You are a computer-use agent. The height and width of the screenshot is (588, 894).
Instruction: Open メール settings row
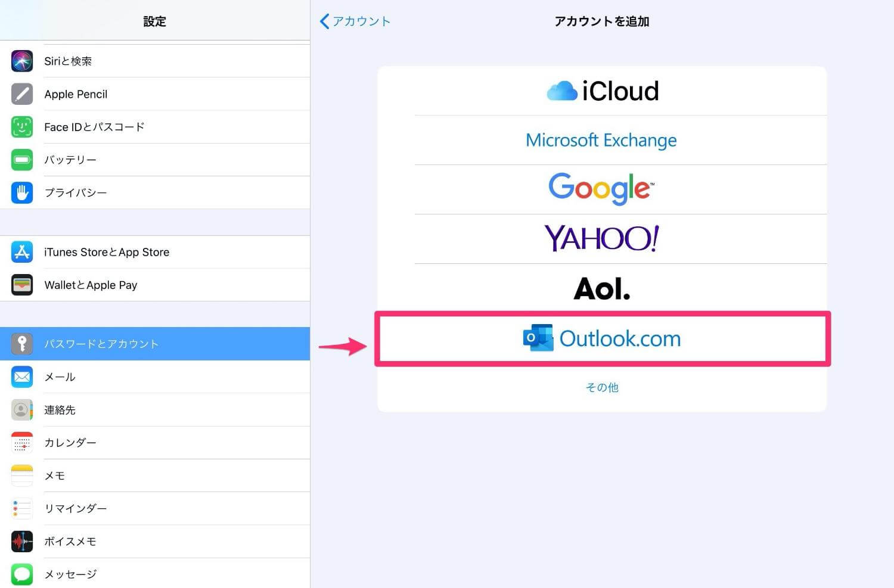pyautogui.click(x=155, y=377)
